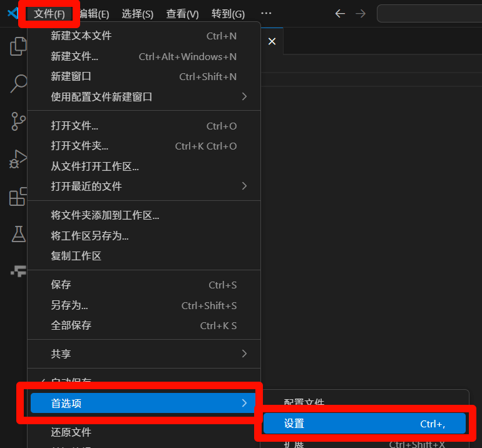482x448 pixels.
Task: Choose 从文件打开工作区... entry
Action: tap(144, 166)
